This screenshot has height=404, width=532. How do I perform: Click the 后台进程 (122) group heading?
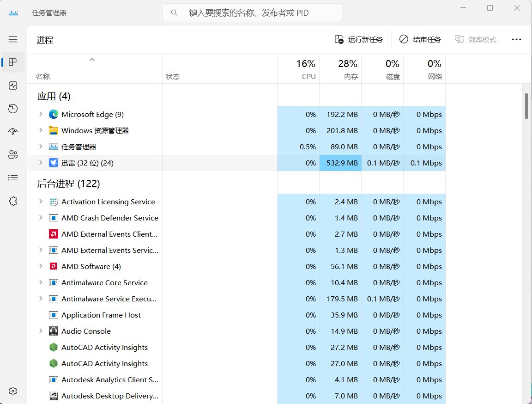coord(68,184)
